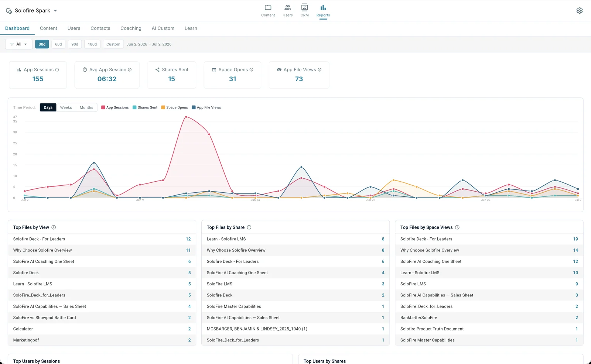Switch to the Content tab

pyautogui.click(x=48, y=28)
